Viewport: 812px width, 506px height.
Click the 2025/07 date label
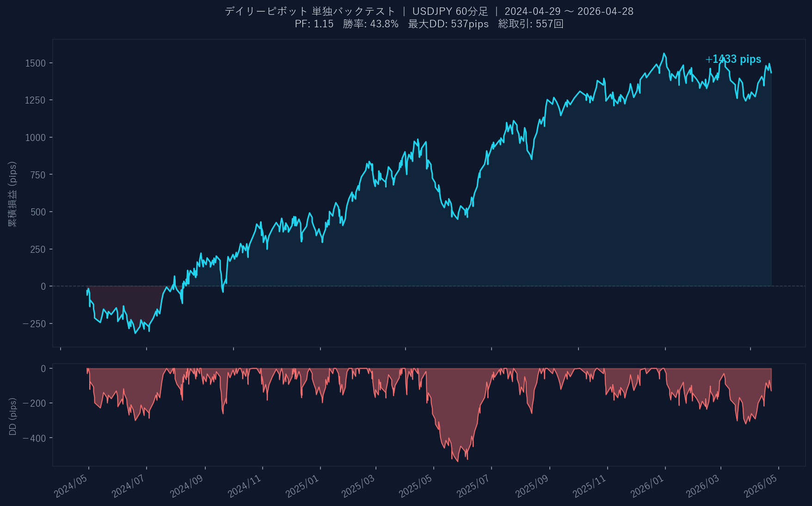pyautogui.click(x=473, y=487)
